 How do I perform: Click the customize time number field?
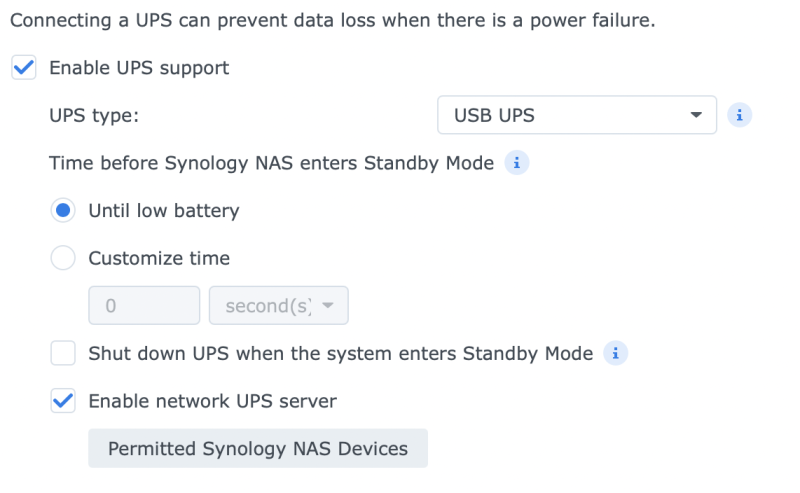tap(144, 305)
